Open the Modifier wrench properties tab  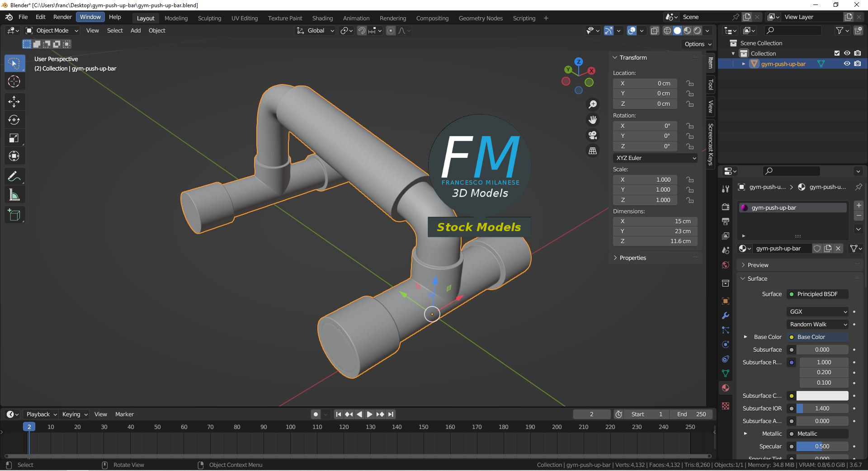(x=726, y=316)
